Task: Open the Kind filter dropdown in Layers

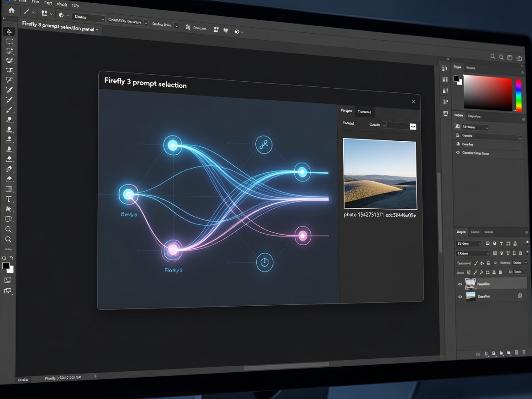Action: [x=469, y=243]
